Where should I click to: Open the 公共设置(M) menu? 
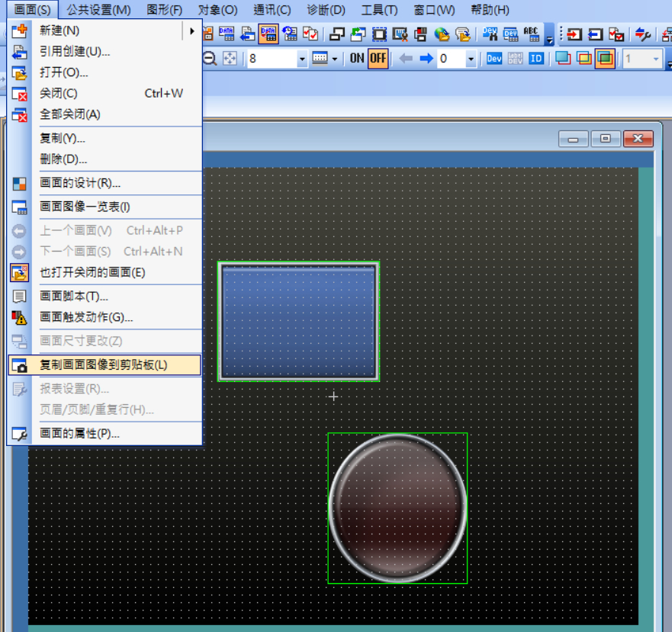point(98,10)
